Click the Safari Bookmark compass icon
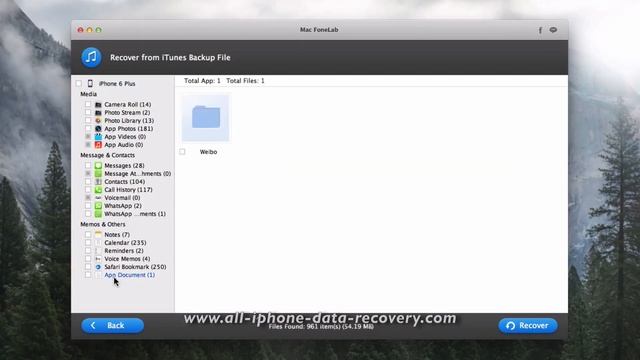Viewport: 640px width, 360px height. [98, 267]
